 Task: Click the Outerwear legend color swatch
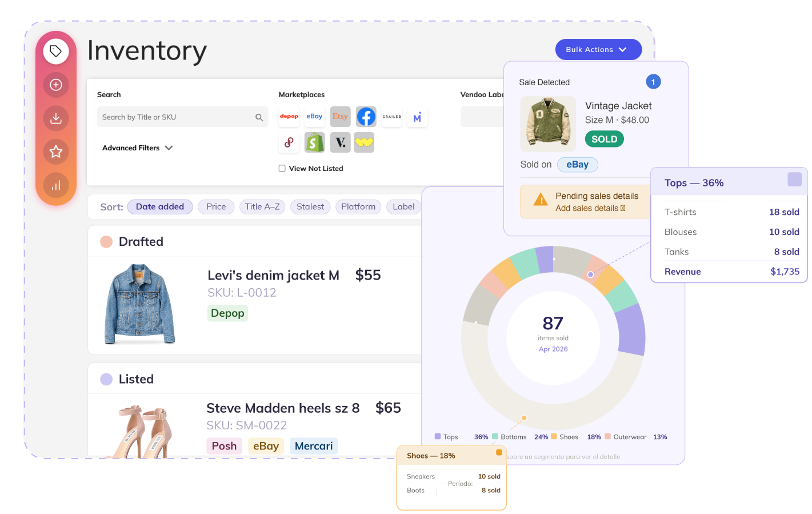[607, 436]
